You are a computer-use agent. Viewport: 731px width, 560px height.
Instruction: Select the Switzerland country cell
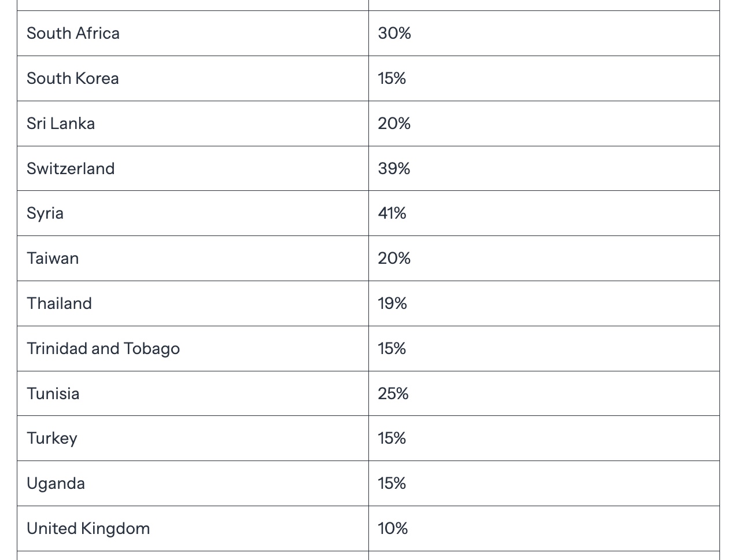click(x=193, y=169)
